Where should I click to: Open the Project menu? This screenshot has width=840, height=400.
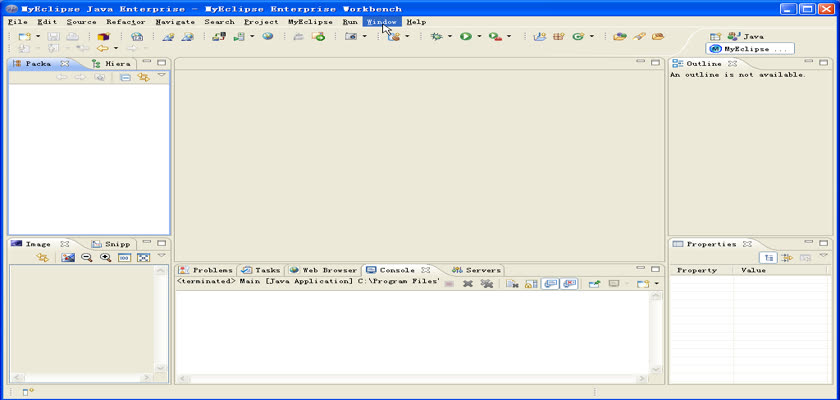point(261,22)
